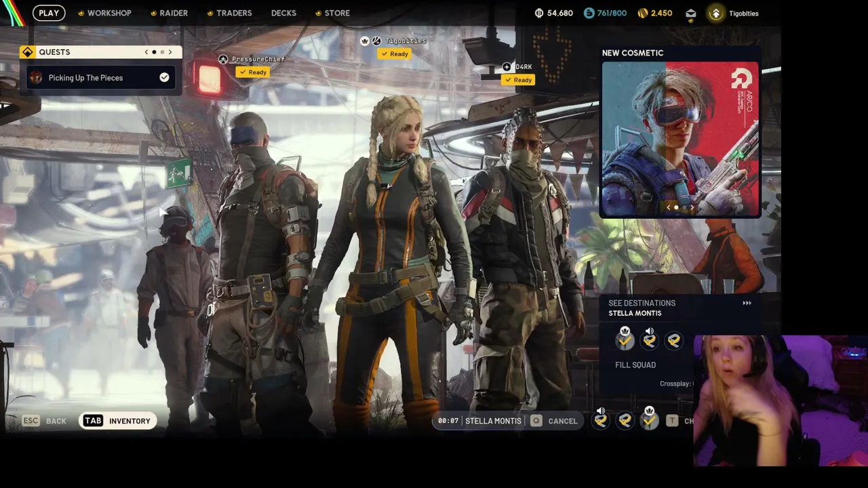Screen dimensions: 868x488
Task: Click the Crossplay setting text
Action: (x=676, y=384)
